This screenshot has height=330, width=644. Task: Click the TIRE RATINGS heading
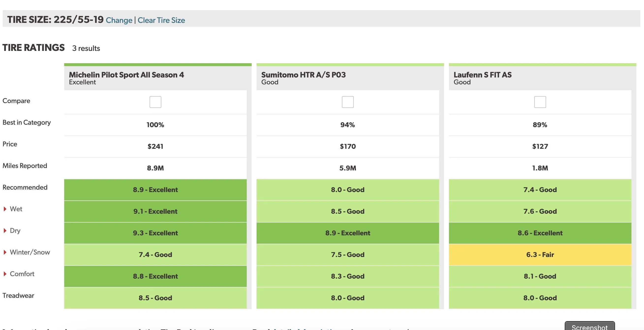(33, 47)
